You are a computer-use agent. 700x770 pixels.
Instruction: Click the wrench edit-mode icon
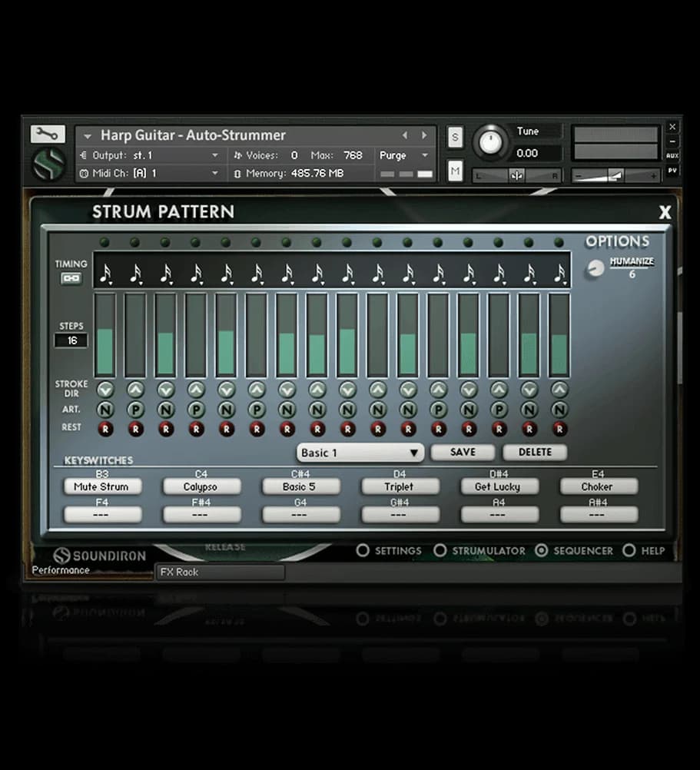[48, 134]
